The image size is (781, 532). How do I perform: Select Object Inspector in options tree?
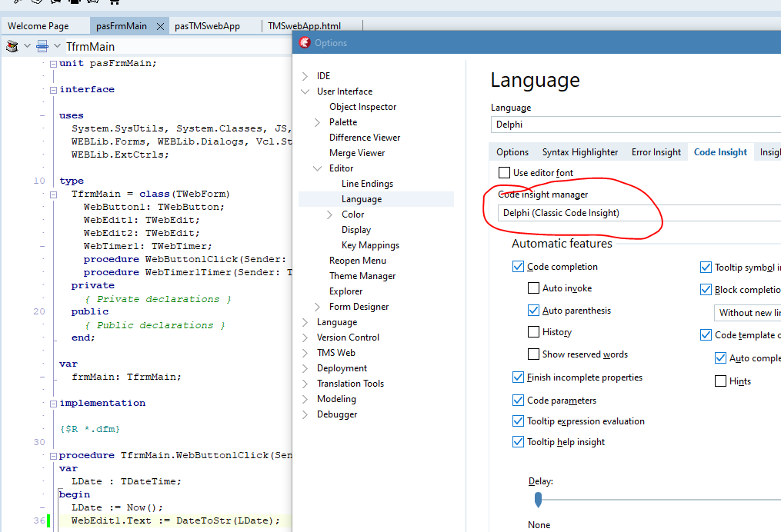click(x=362, y=107)
